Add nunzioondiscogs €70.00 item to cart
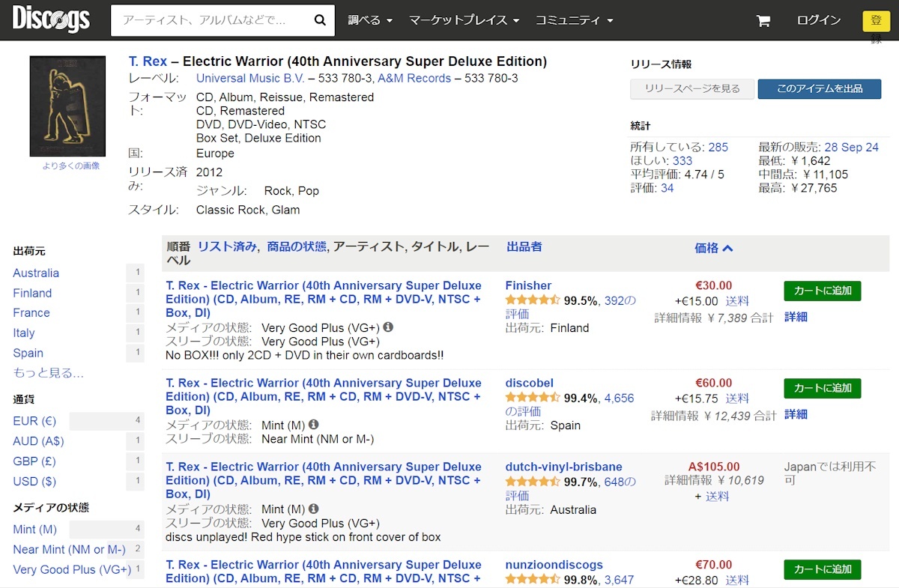Screen dimensions: 899x588 coord(823,569)
